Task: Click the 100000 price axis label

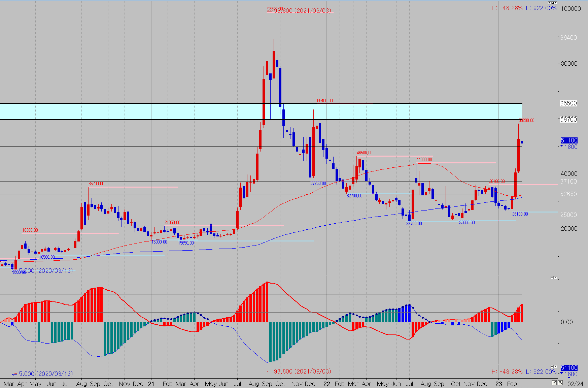Action: 570,8
